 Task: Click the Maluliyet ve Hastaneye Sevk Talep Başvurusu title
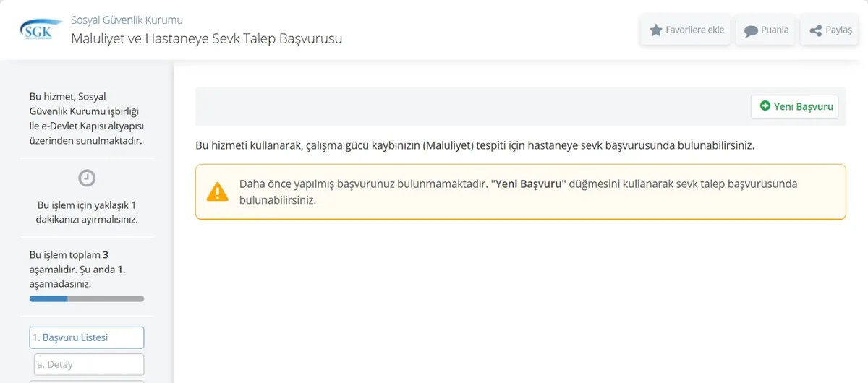[x=207, y=38]
